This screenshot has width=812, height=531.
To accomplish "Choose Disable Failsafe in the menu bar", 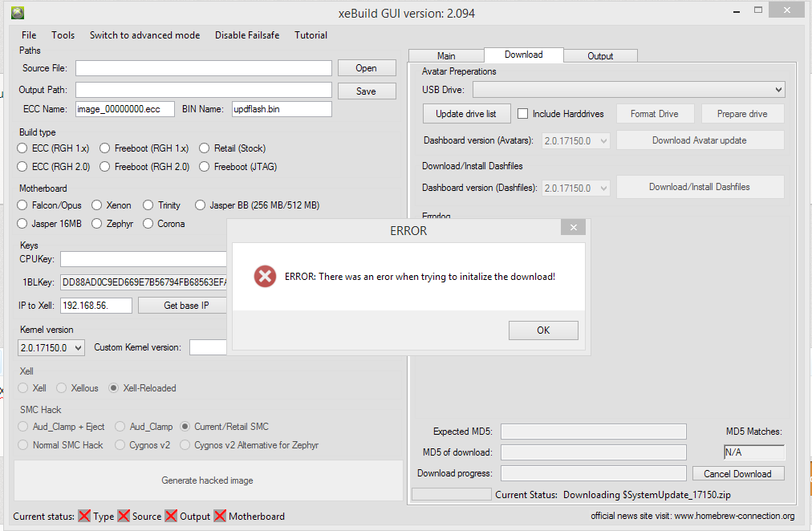I will point(247,35).
